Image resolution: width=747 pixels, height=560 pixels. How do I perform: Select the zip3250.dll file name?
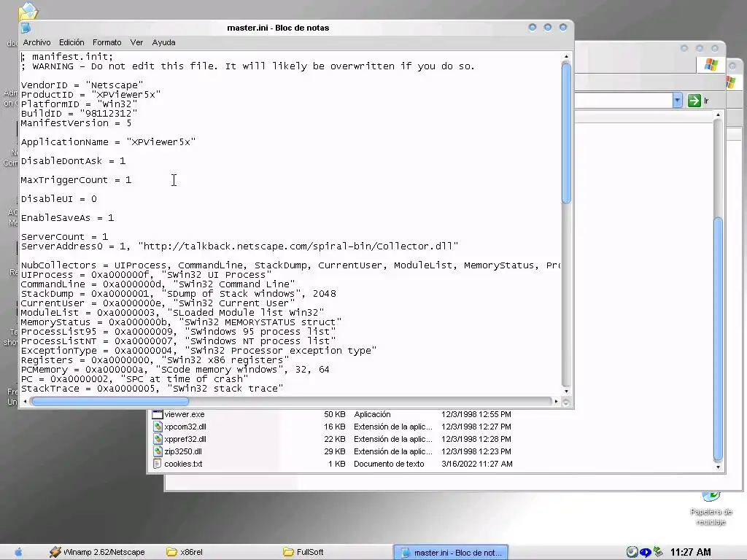click(x=183, y=451)
